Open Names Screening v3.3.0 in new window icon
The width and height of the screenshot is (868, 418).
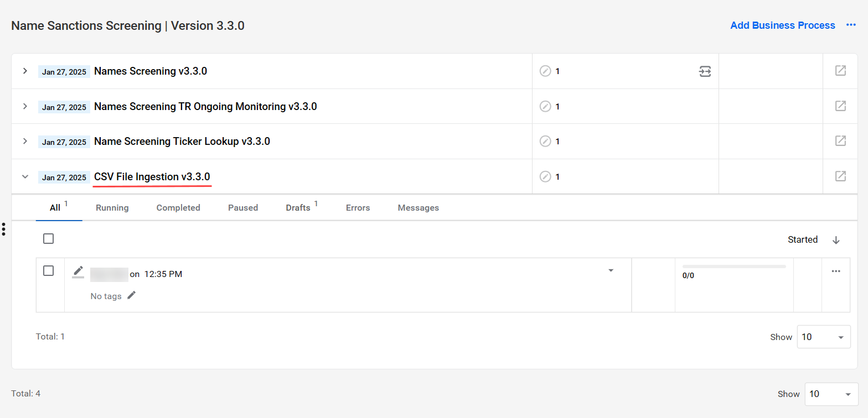pyautogui.click(x=840, y=71)
